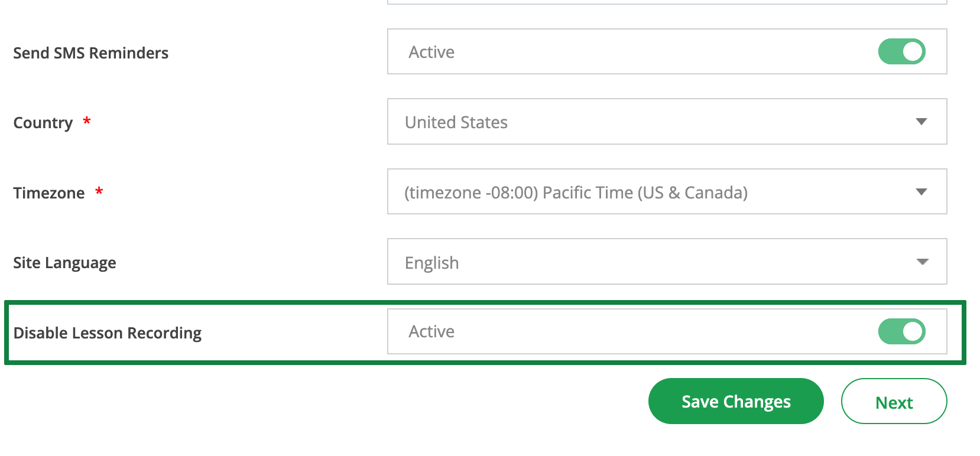Viewport: 980px width, 456px height.
Task: Click the red asterisk beside Country
Action: [87, 121]
